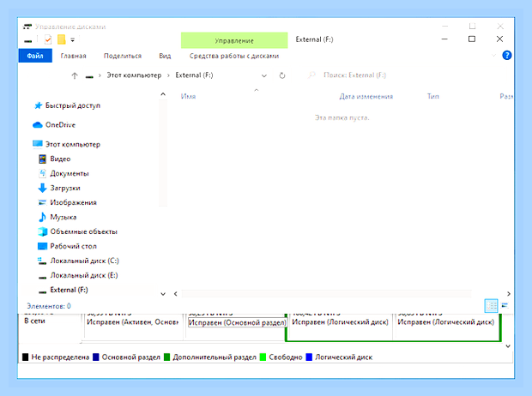532x396 pixels.
Task: Open the Вид ribbon tab
Action: coord(165,56)
